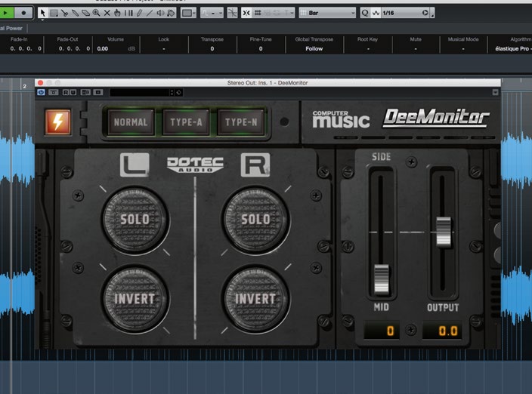Start playback with the green Play button

pyautogui.click(x=6, y=13)
